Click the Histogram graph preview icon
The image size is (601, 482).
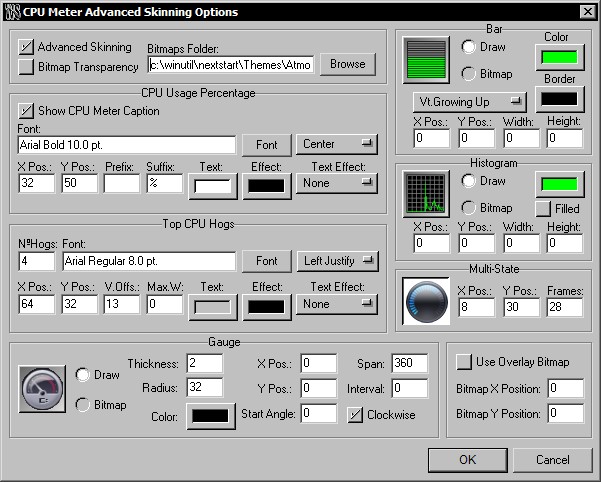point(426,194)
